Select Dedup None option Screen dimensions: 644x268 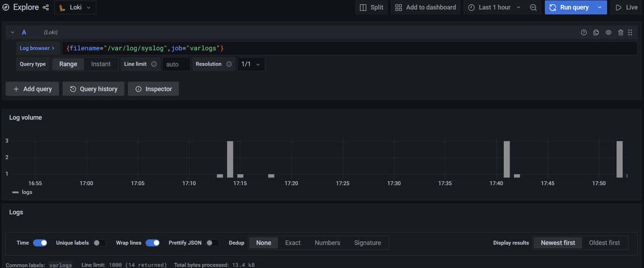264,243
